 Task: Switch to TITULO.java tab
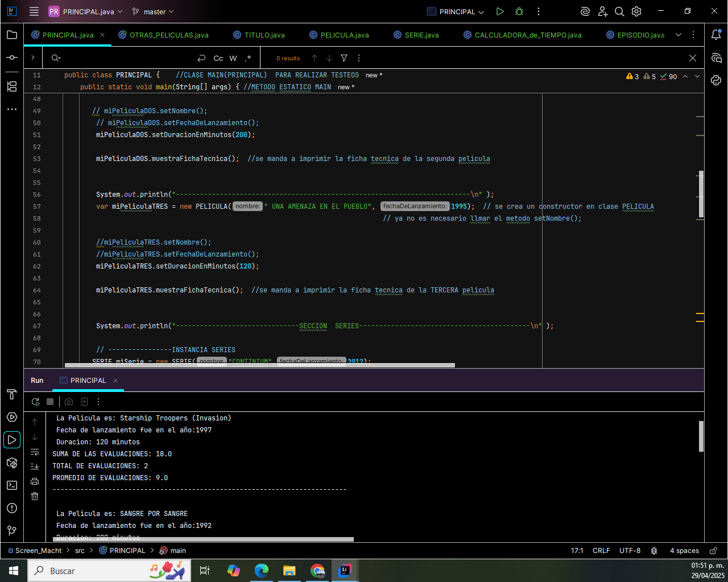coord(259,35)
